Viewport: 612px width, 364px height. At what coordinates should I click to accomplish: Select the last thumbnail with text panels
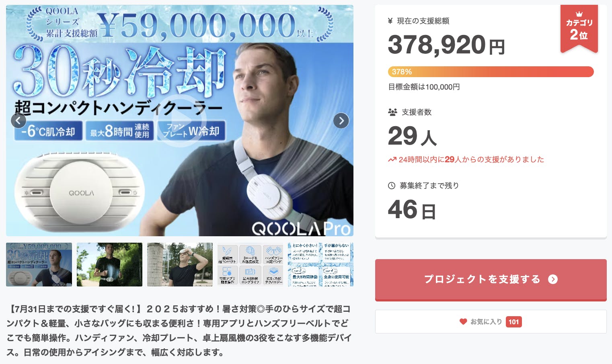coord(320,264)
